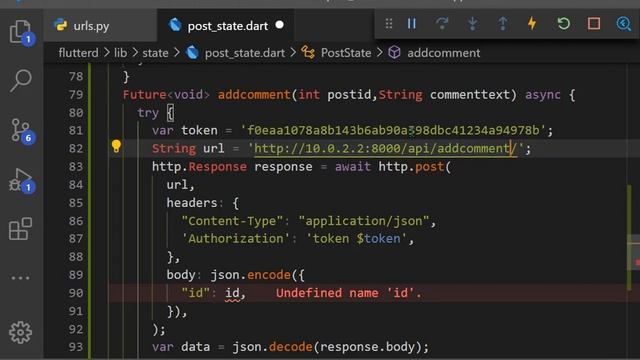Pause the debug session
This screenshot has height=360, width=640.
(x=412, y=24)
